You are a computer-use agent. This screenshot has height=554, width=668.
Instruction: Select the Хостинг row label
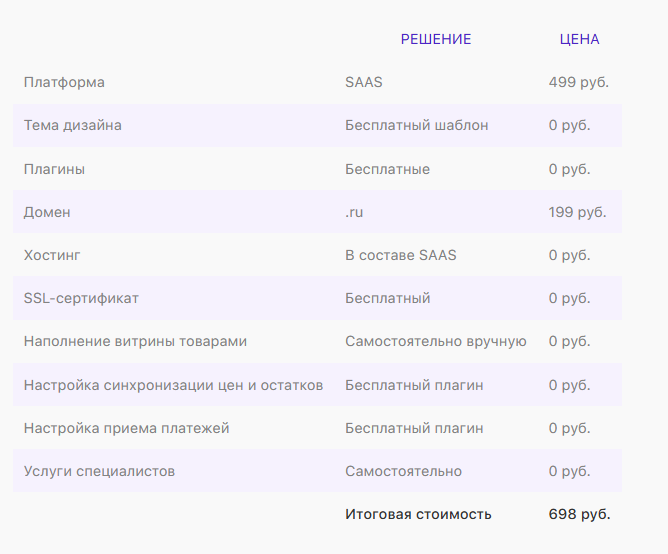(x=52, y=255)
